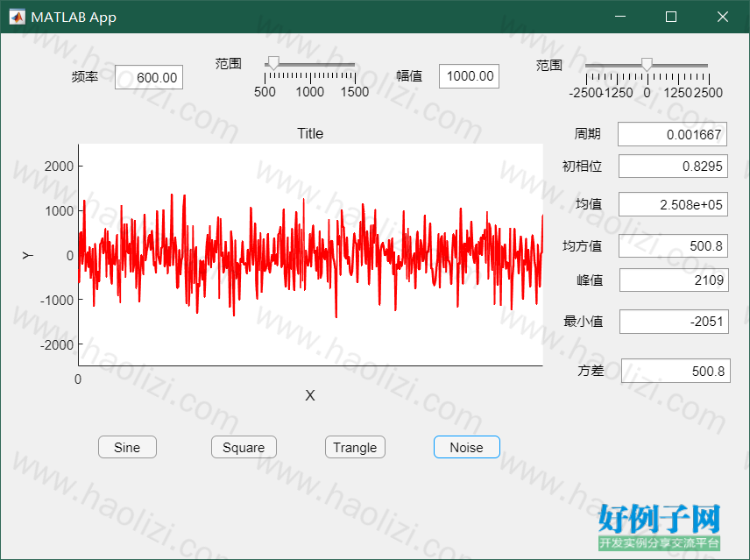750x560 pixels.
Task: Click the 2000 tick label on Y axis
Action: (59, 167)
